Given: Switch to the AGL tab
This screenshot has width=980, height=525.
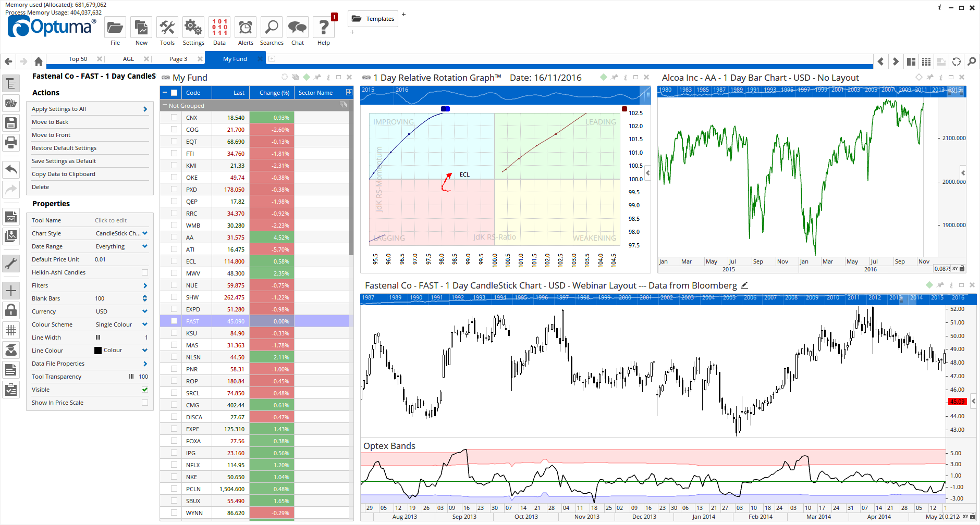Looking at the screenshot, I should click(x=128, y=59).
